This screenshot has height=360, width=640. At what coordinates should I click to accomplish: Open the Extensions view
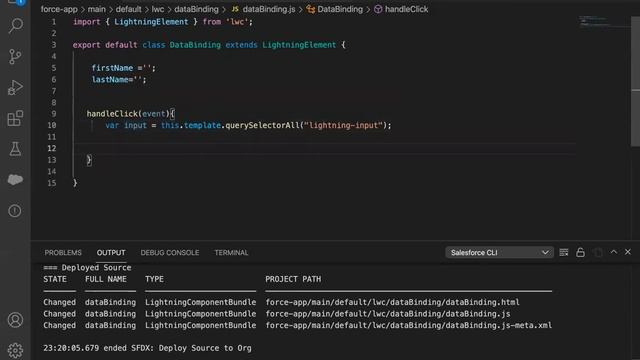(15, 118)
